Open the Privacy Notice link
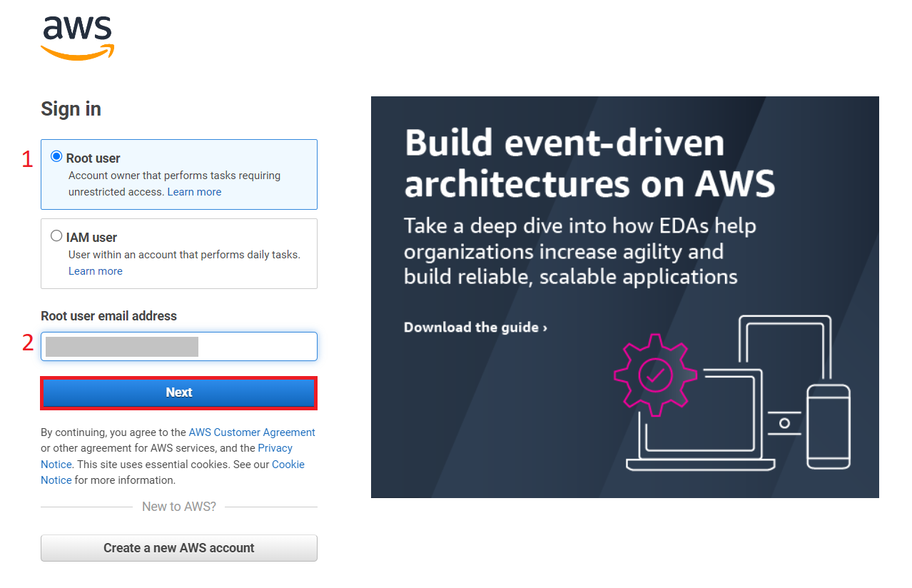This screenshot has width=912, height=588. (275, 448)
